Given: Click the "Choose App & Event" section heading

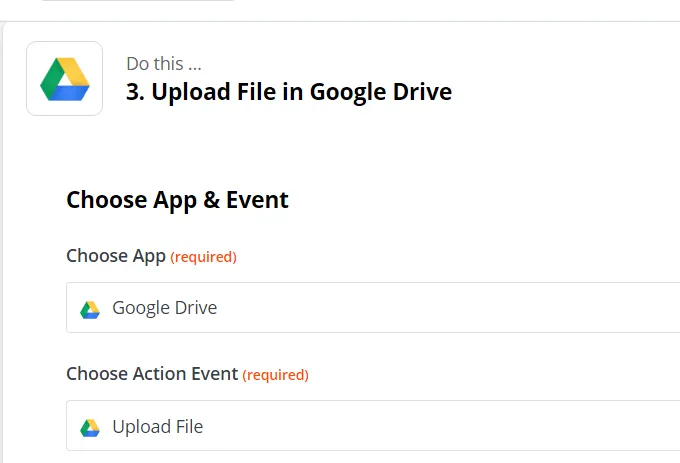Looking at the screenshot, I should (x=177, y=200).
